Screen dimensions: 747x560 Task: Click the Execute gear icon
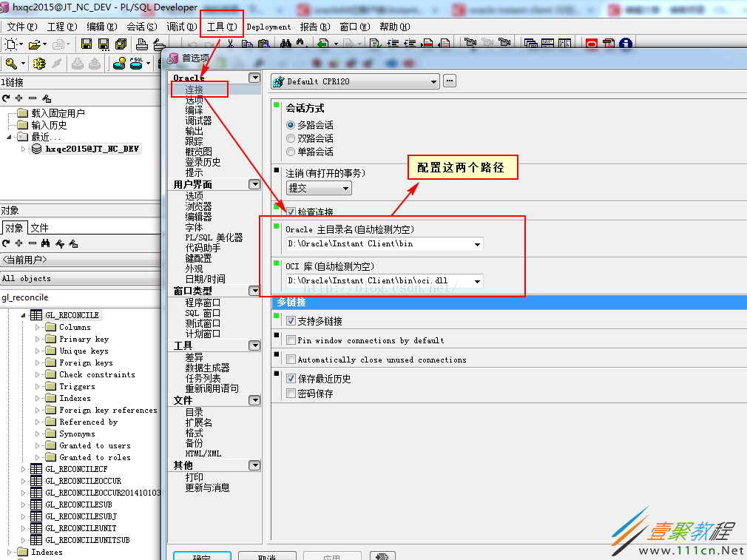click(39, 63)
